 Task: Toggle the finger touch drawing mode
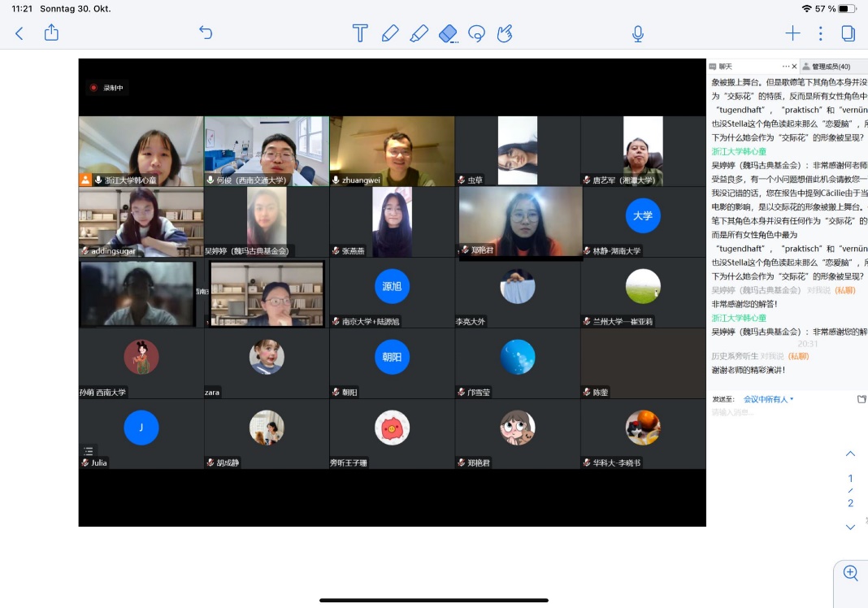coord(505,33)
